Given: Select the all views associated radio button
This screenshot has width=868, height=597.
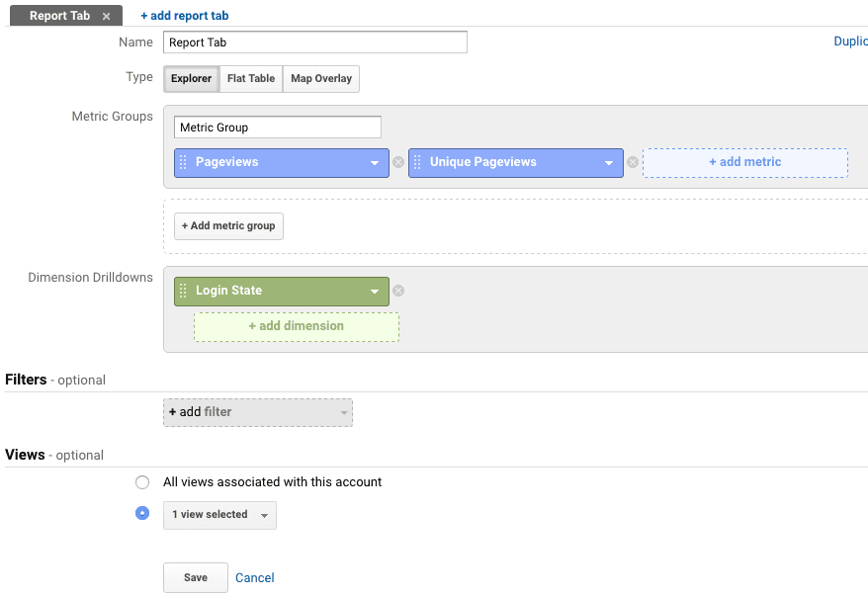Looking at the screenshot, I should [x=142, y=482].
